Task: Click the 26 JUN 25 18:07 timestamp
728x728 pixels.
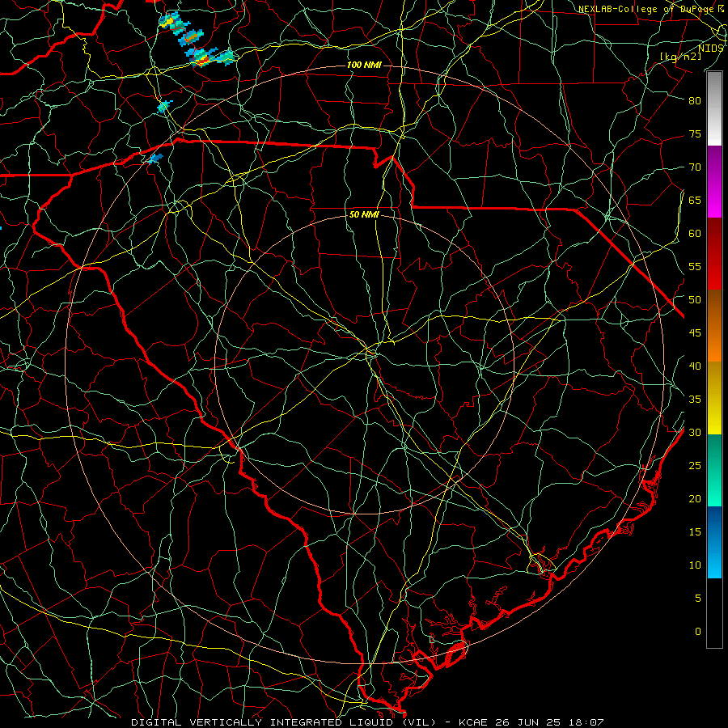Action: click(x=548, y=722)
